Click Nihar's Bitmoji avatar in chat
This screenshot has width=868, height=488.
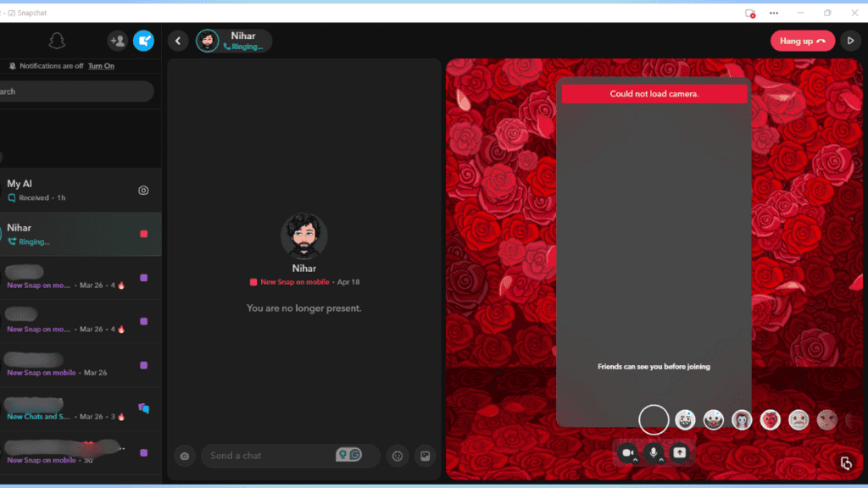(x=304, y=236)
